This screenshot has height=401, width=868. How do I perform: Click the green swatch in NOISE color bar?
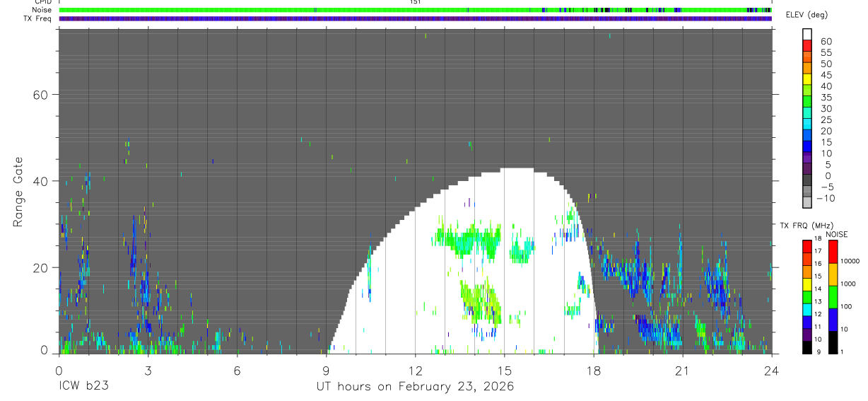click(833, 296)
